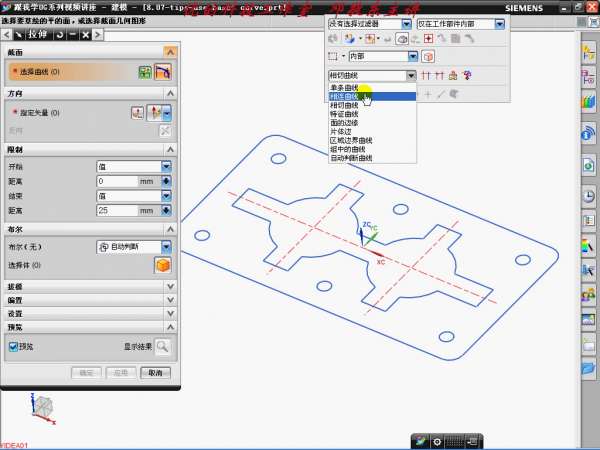Open the clock history icon in right sidebar
The height and width of the screenshot is (450, 600).
[589, 196]
